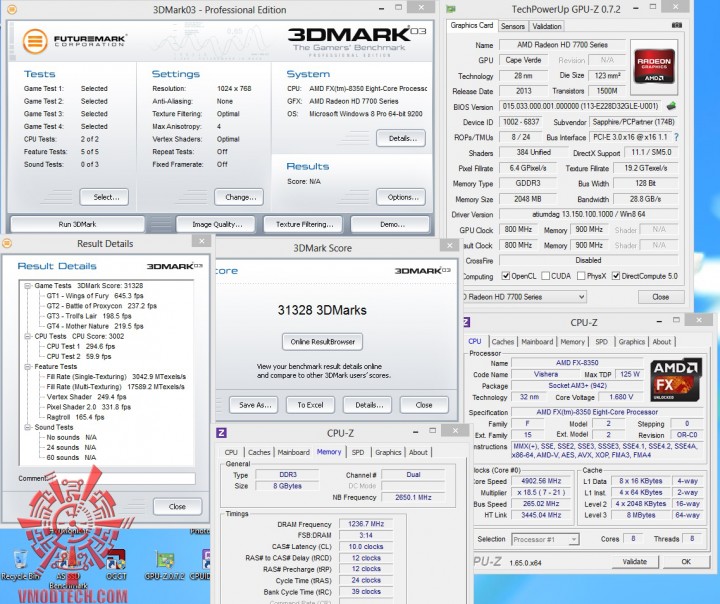Image resolution: width=720 pixels, height=604 pixels.
Task: Switch to the Validation tab in GPU-Z
Action: point(546,26)
